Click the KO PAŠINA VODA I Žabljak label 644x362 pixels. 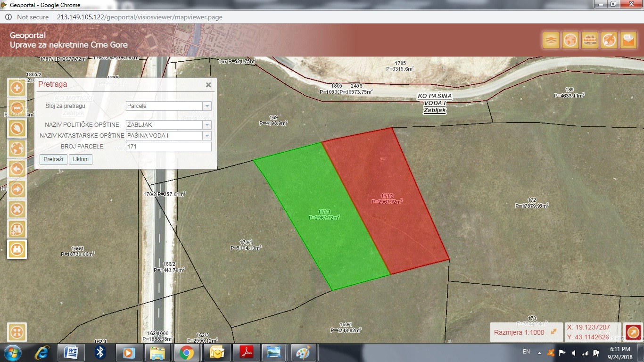pyautogui.click(x=435, y=103)
